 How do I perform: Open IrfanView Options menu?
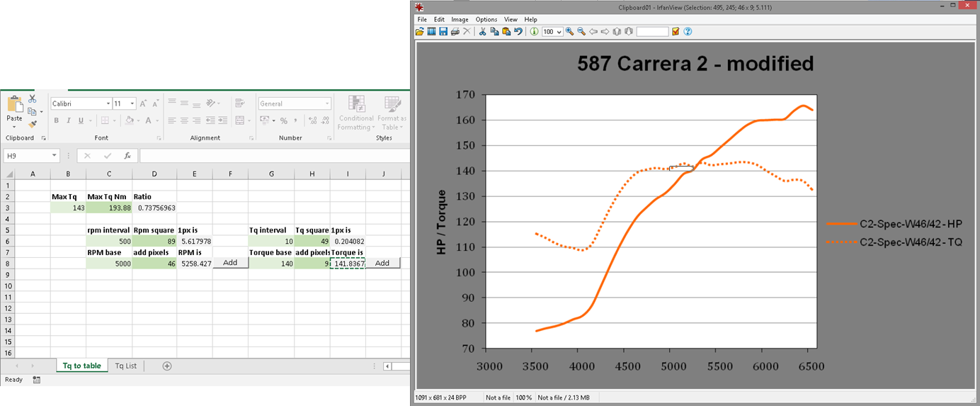point(486,19)
